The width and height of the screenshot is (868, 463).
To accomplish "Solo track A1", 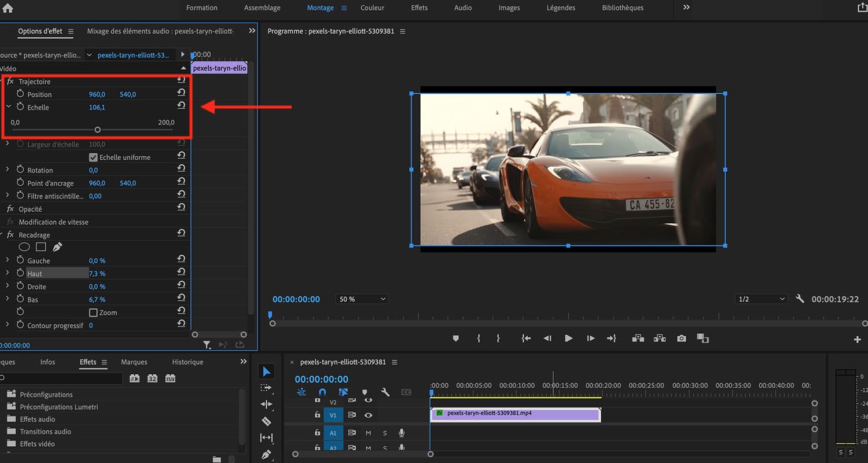I will 385,433.
